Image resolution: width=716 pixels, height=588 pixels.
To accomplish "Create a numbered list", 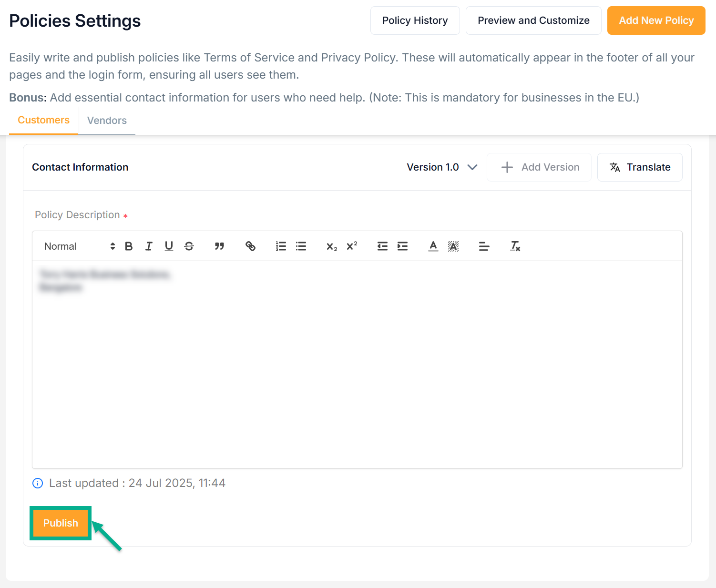I will (x=281, y=246).
